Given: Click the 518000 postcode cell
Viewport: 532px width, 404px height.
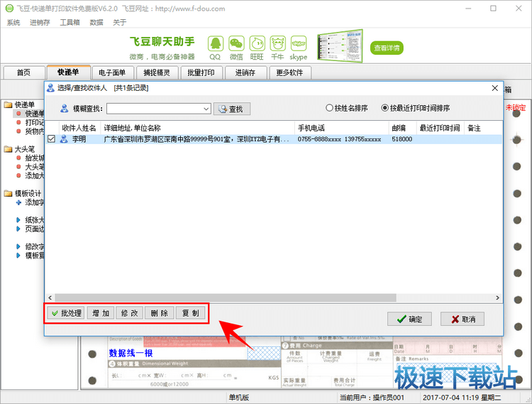Looking at the screenshot, I should [401, 139].
